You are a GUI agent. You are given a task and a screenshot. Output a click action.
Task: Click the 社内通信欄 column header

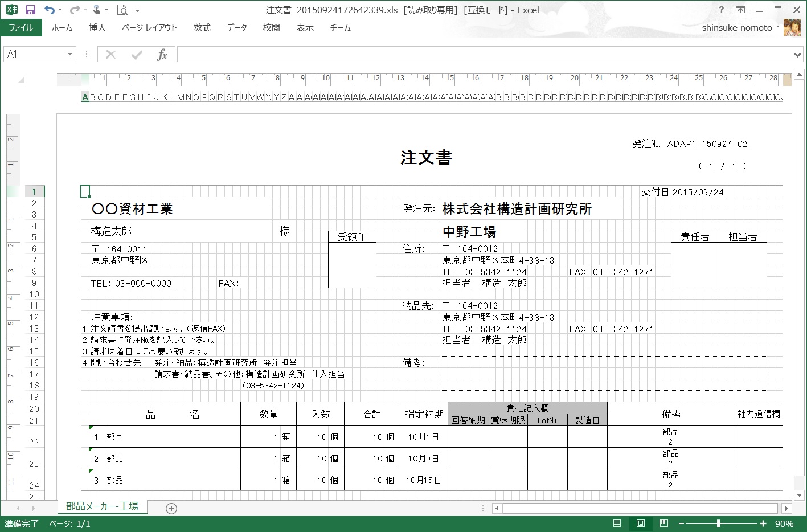pos(759,414)
